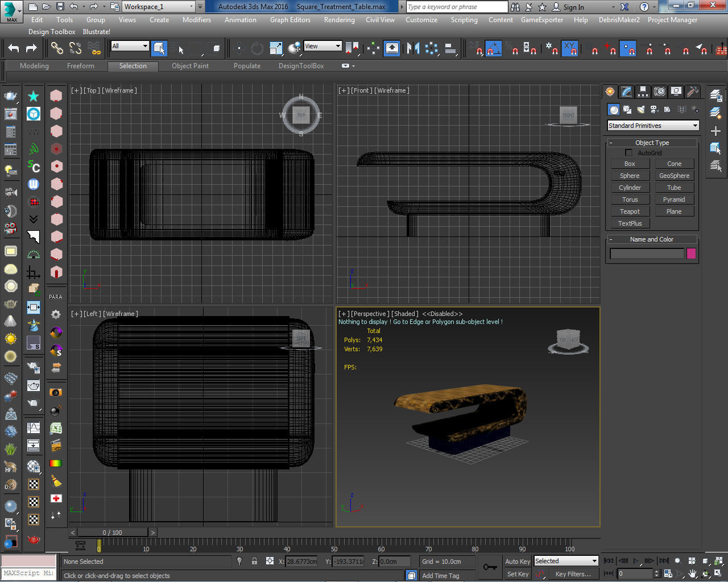Image resolution: width=728 pixels, height=582 pixels.
Task: Click Add Time Tag
Action: pyautogui.click(x=441, y=576)
